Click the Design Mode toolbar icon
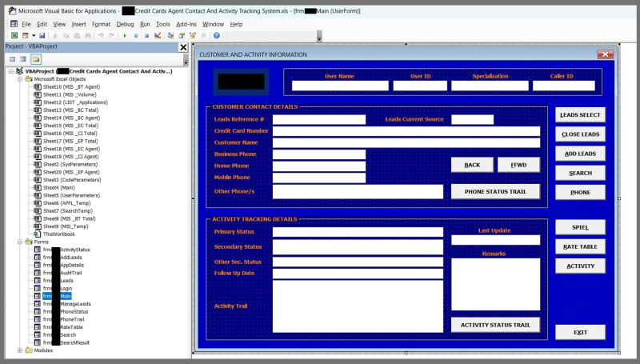The width and height of the screenshot is (640, 364). tap(158, 36)
